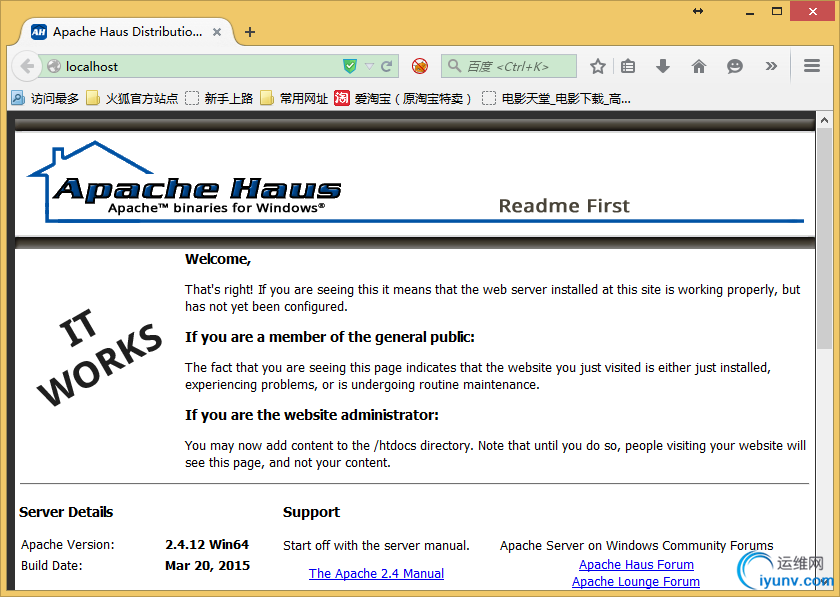This screenshot has height=597, width=840.
Task: Click the red ad-blocker toolbar icon
Action: pos(420,66)
